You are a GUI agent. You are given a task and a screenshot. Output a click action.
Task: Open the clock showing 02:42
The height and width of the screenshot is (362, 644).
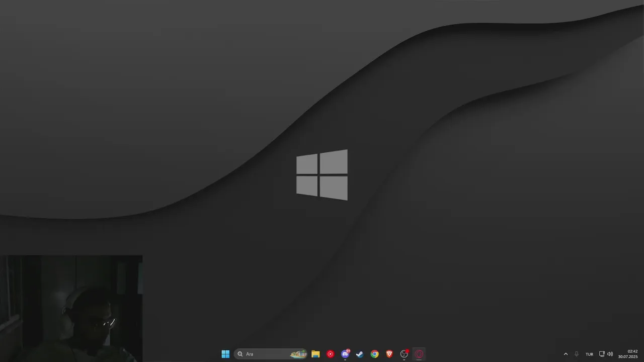click(x=628, y=354)
